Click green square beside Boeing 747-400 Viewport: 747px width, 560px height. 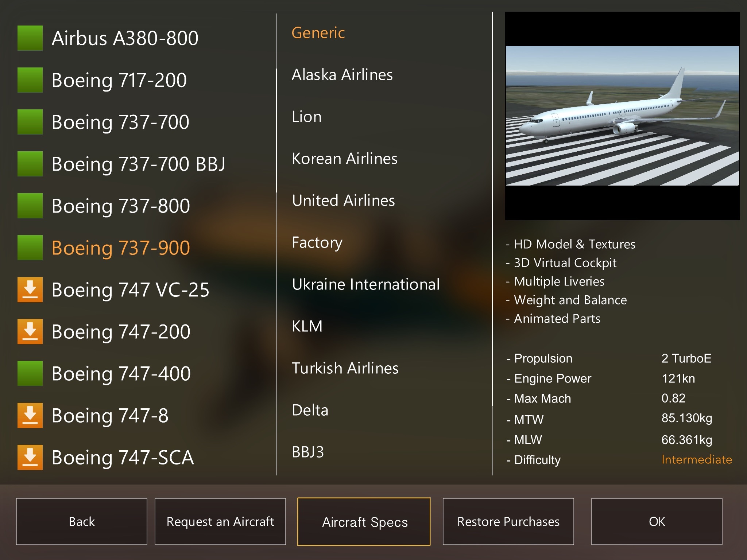(x=30, y=374)
